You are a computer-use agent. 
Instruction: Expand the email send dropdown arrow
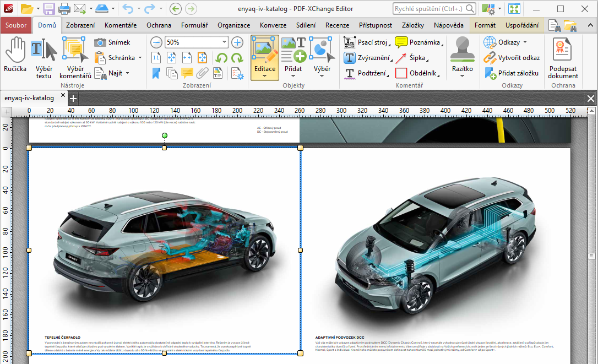[x=91, y=8]
